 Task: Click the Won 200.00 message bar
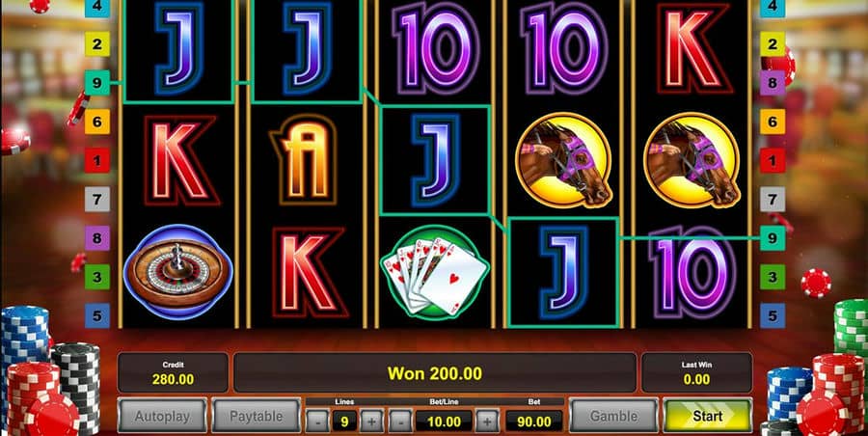435,373
